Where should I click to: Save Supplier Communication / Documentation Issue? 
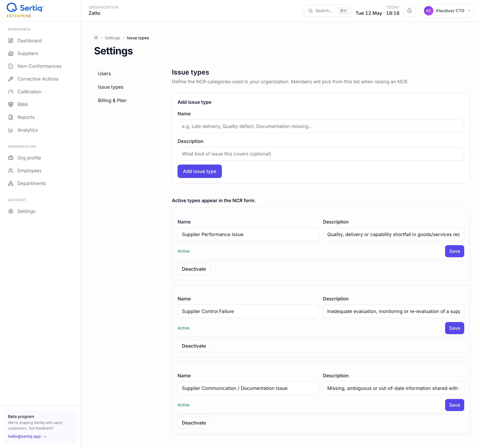click(454, 405)
